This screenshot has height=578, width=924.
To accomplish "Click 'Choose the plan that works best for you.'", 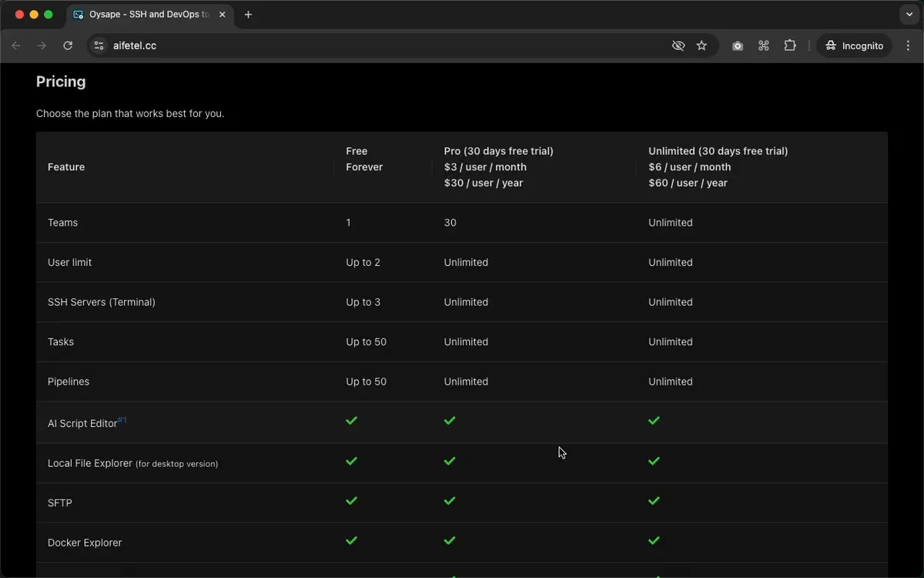I will point(130,113).
